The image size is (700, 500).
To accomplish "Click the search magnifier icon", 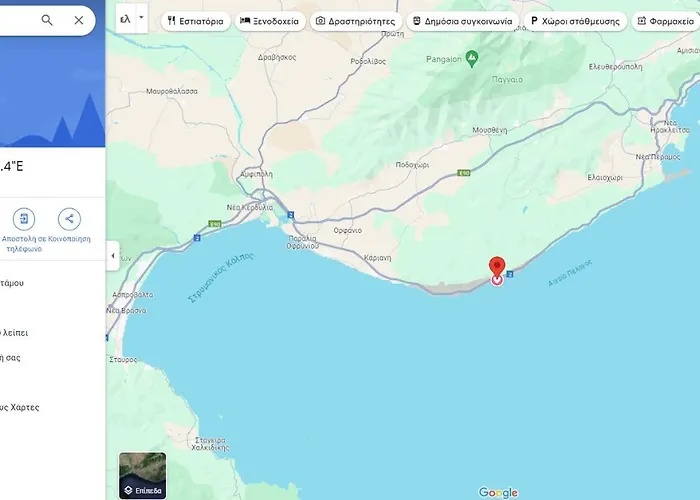I will tap(47, 20).
